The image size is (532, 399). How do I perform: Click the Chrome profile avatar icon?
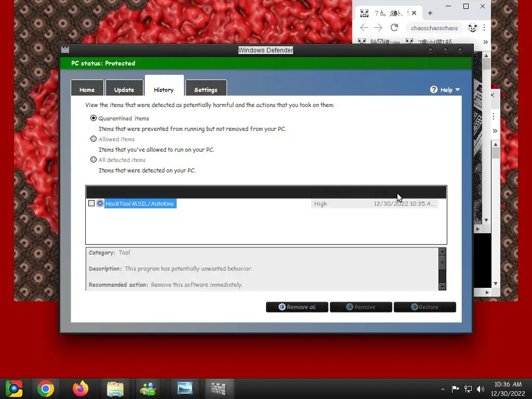click(473, 28)
